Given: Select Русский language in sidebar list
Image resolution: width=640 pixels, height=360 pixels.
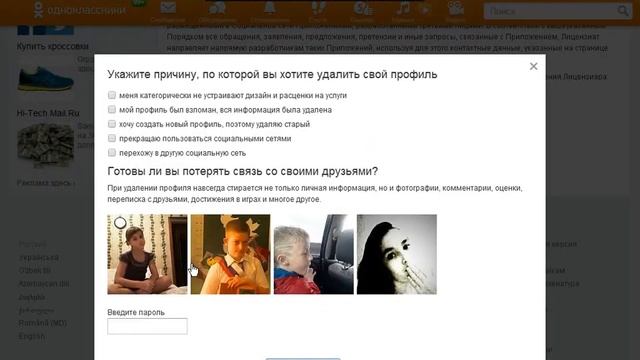Looking at the screenshot, I should (32, 244).
